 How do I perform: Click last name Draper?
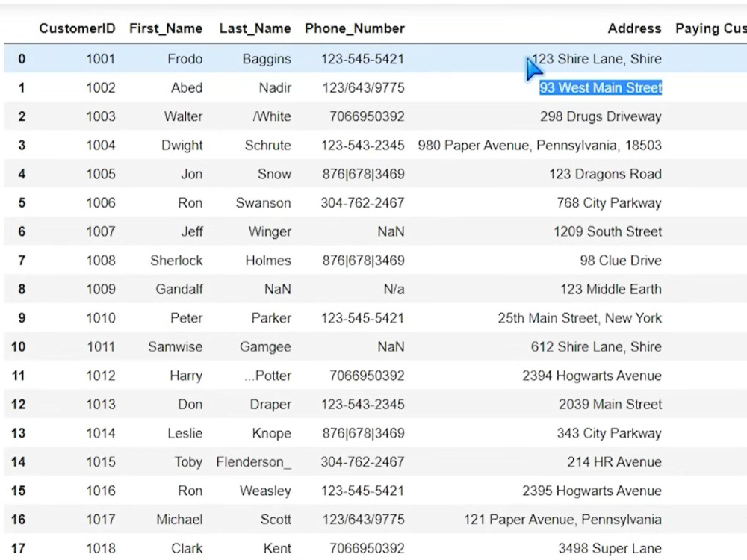point(270,404)
